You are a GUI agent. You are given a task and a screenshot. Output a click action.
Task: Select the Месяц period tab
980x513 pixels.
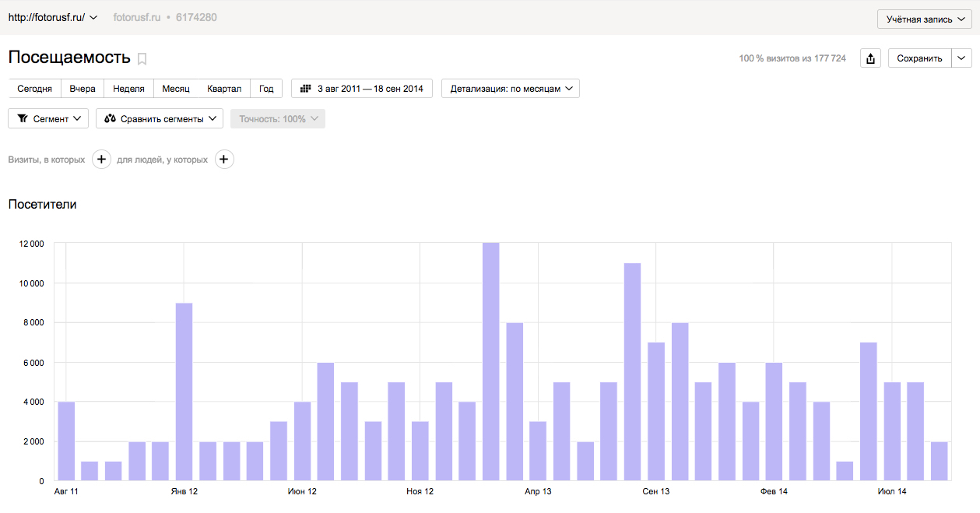[176, 89]
